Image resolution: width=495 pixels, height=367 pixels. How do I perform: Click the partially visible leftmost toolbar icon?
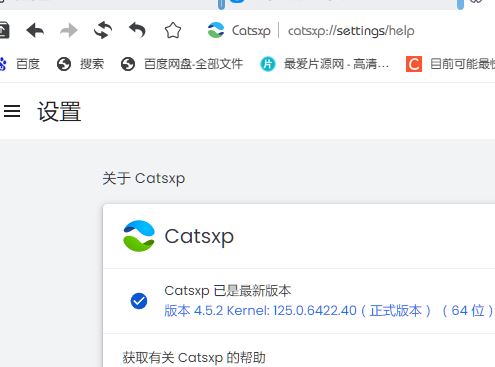(4, 30)
